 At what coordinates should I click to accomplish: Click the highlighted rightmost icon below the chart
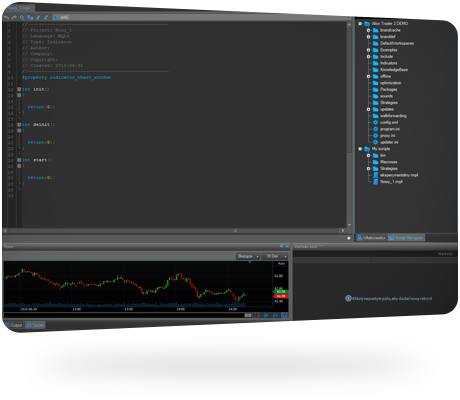click(x=284, y=315)
